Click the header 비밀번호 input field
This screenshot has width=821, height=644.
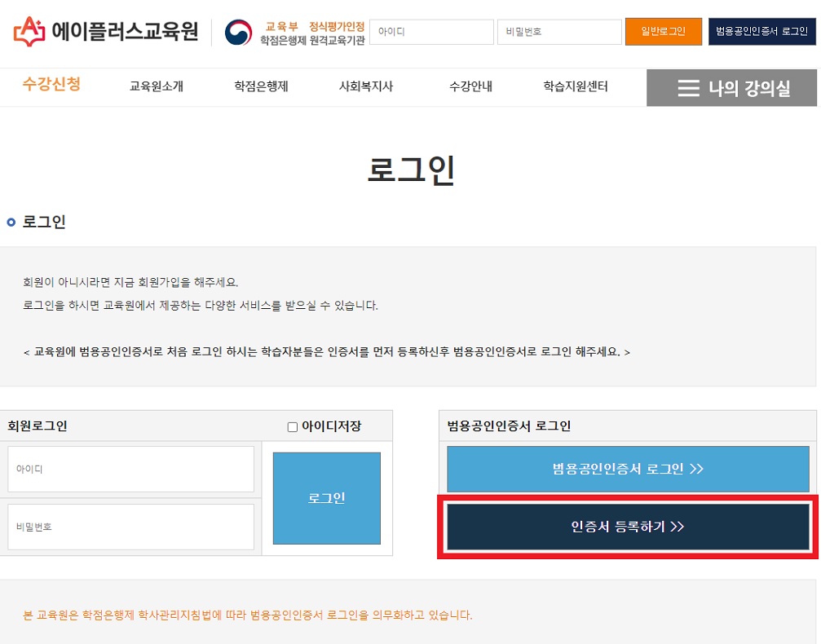click(559, 31)
